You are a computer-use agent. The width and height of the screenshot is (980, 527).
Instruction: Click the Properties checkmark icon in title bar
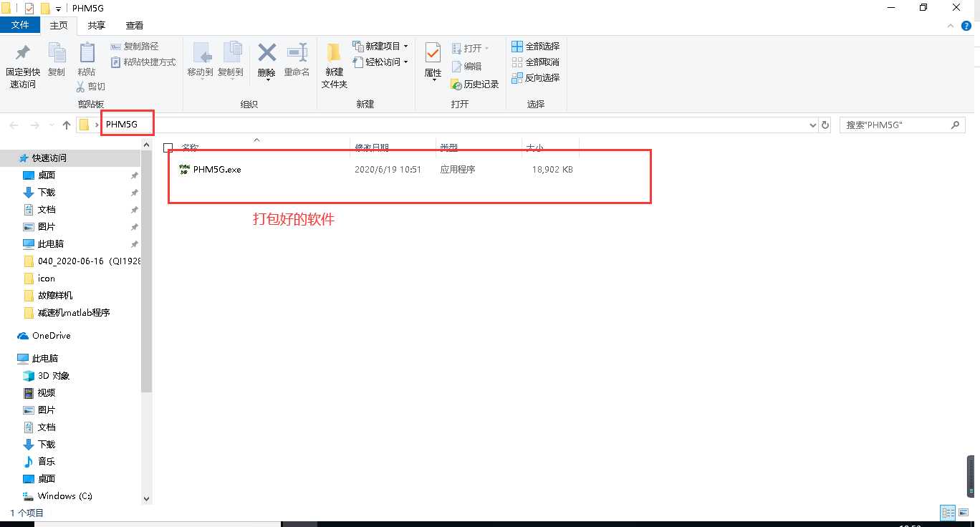29,9
